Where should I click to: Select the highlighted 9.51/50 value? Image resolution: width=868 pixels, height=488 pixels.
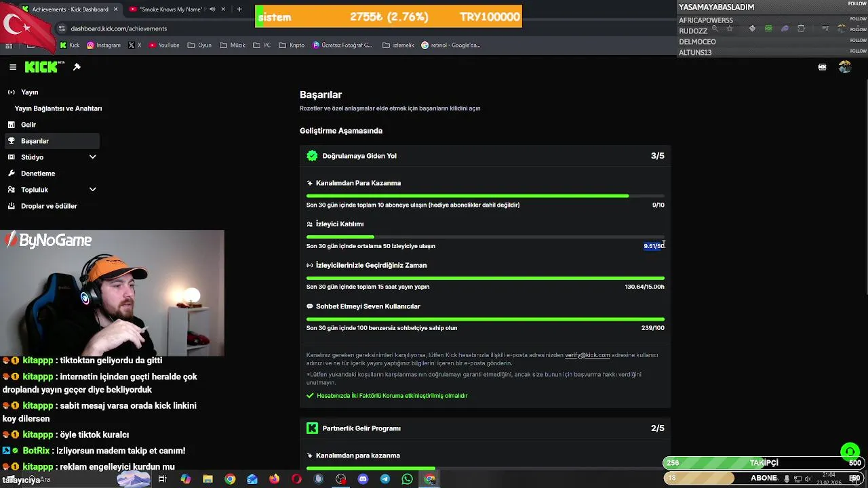pos(654,246)
